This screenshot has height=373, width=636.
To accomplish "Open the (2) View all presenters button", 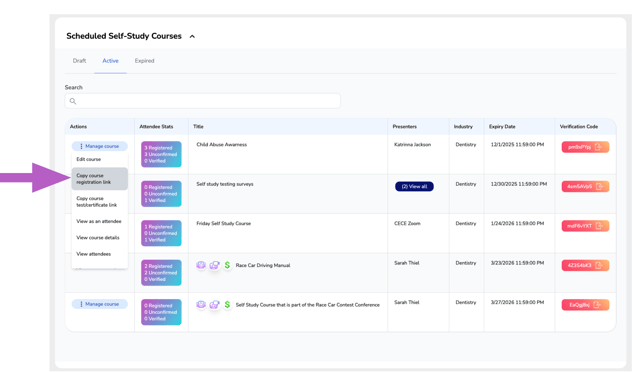I will click(x=414, y=186).
